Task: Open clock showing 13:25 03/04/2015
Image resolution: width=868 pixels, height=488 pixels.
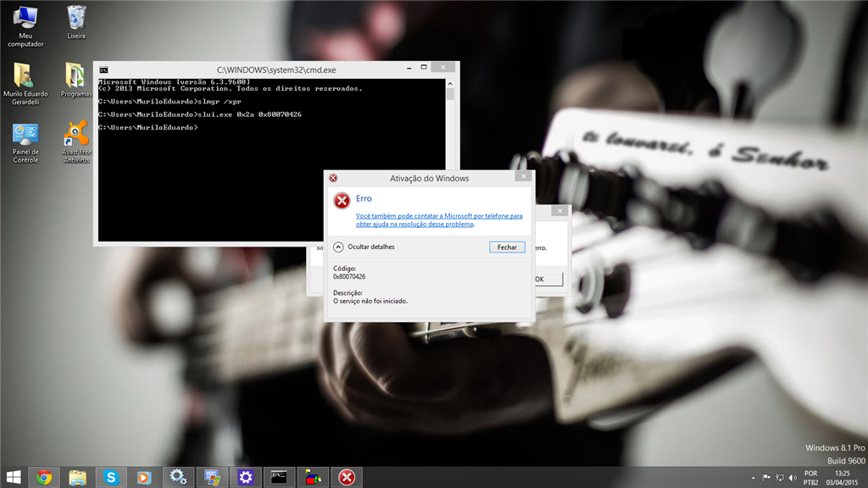Action: click(842, 478)
